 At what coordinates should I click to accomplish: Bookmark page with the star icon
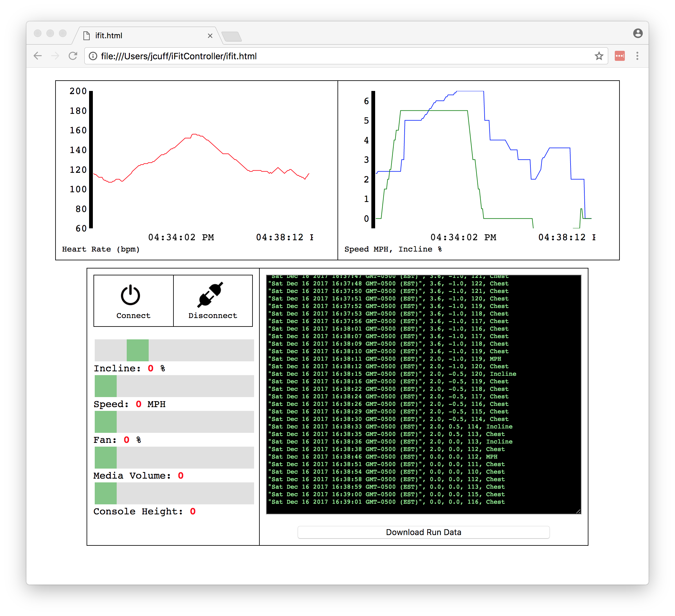[x=599, y=56]
